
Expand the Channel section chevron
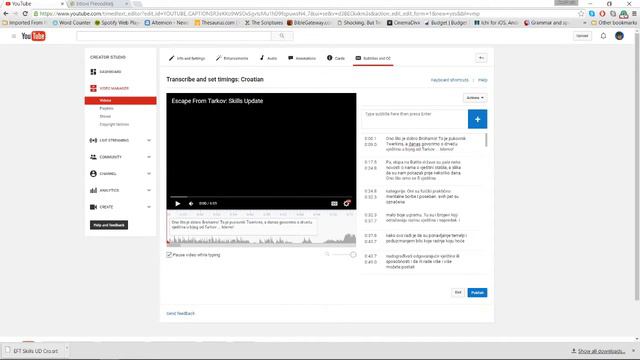point(149,174)
